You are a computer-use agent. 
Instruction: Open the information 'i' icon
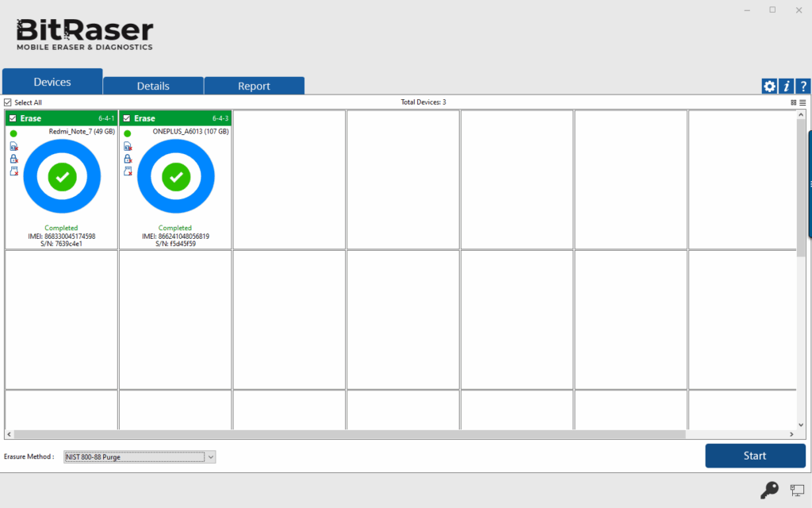(786, 86)
